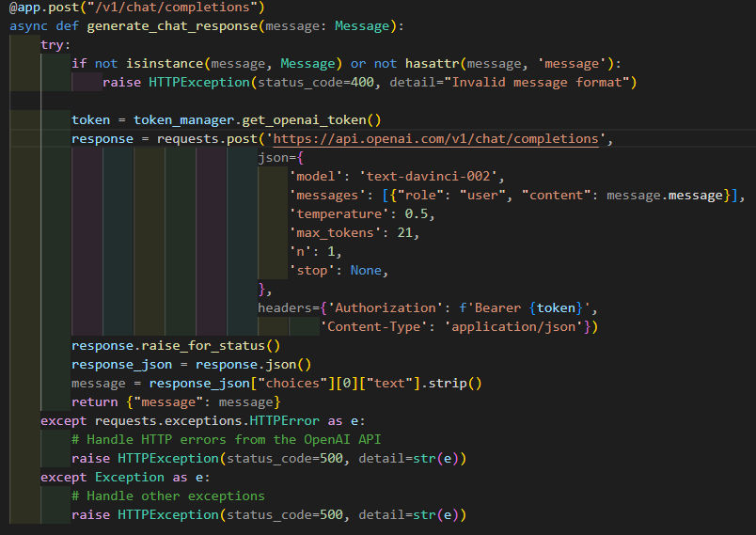Click the 'messages' dictionary key
Screen dimensions: 756x535
[x=327, y=196]
